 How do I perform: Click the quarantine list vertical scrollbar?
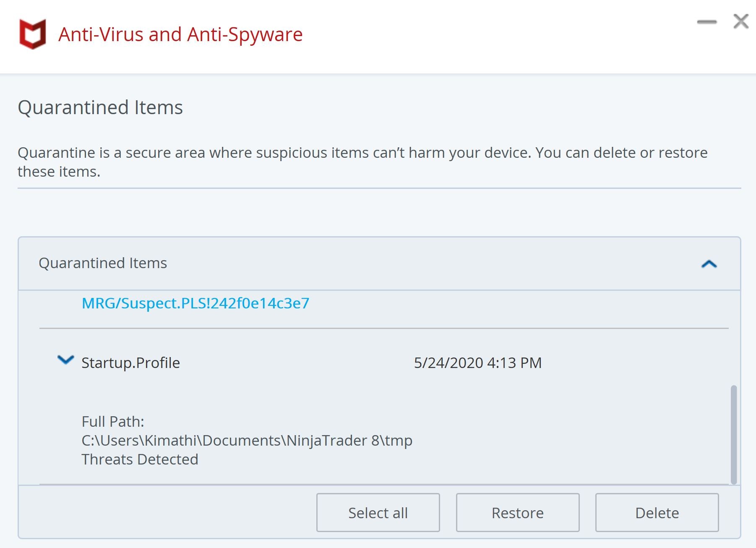[733, 434]
